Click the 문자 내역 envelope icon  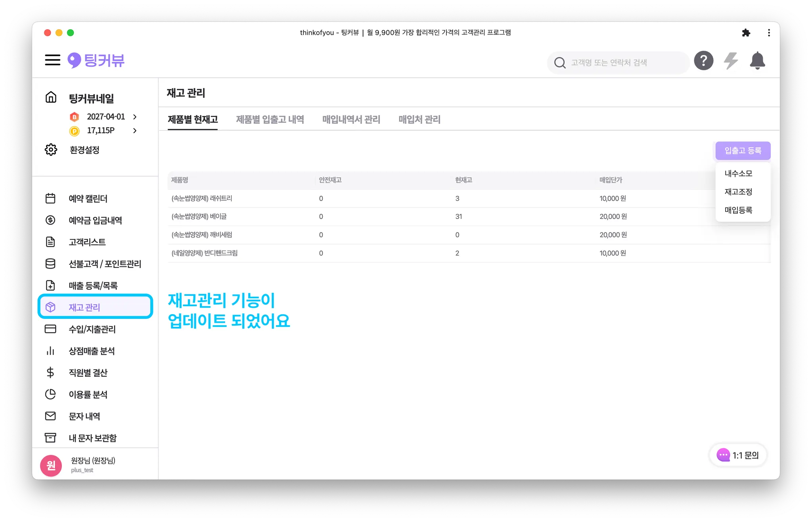click(50, 416)
